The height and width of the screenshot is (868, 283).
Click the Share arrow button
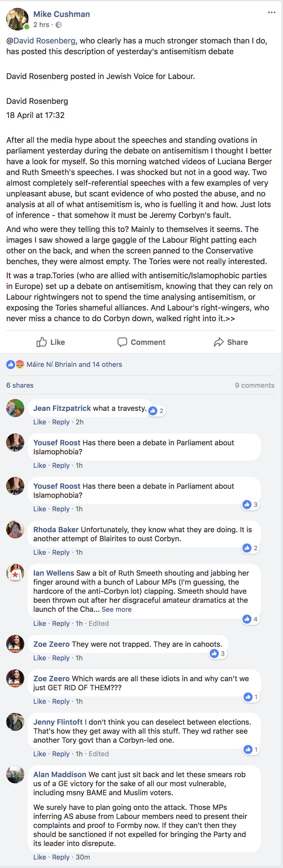(x=231, y=342)
